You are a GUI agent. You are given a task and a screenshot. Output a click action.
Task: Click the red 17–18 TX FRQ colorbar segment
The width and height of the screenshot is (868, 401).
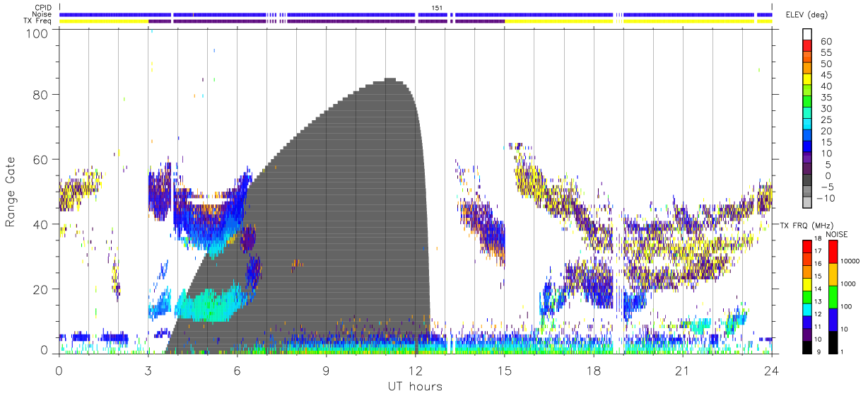tap(807, 245)
